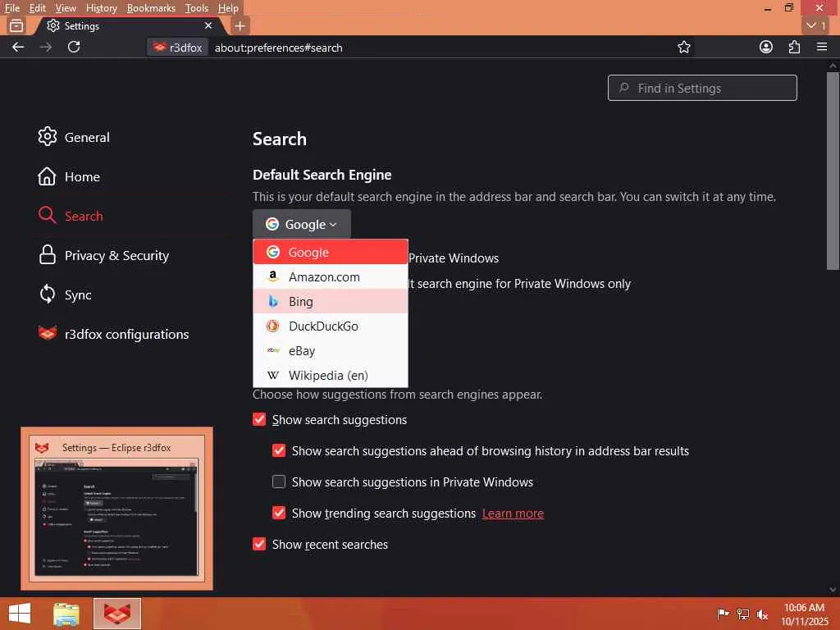The height and width of the screenshot is (630, 840).
Task: Click the Privacy & Security lock icon
Action: pos(47,255)
